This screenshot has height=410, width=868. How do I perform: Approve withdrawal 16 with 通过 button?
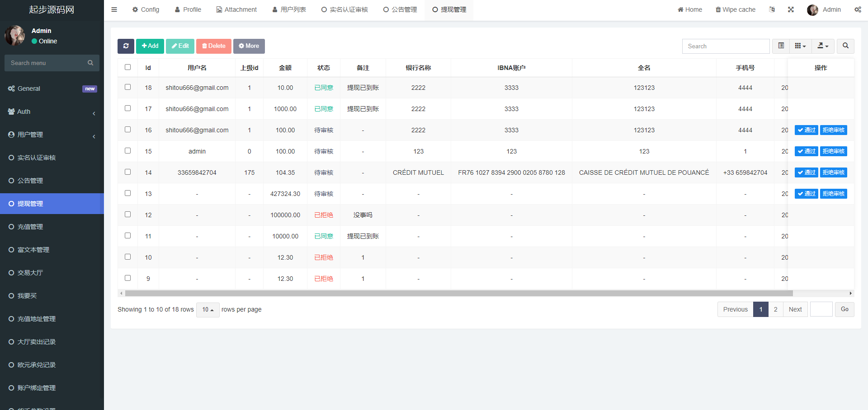point(806,130)
